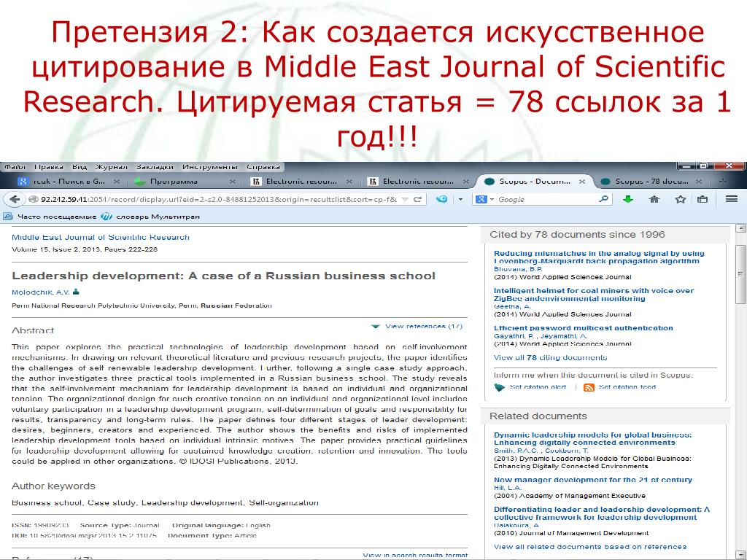Open Intelligent helmet for coal miners article

594,295
